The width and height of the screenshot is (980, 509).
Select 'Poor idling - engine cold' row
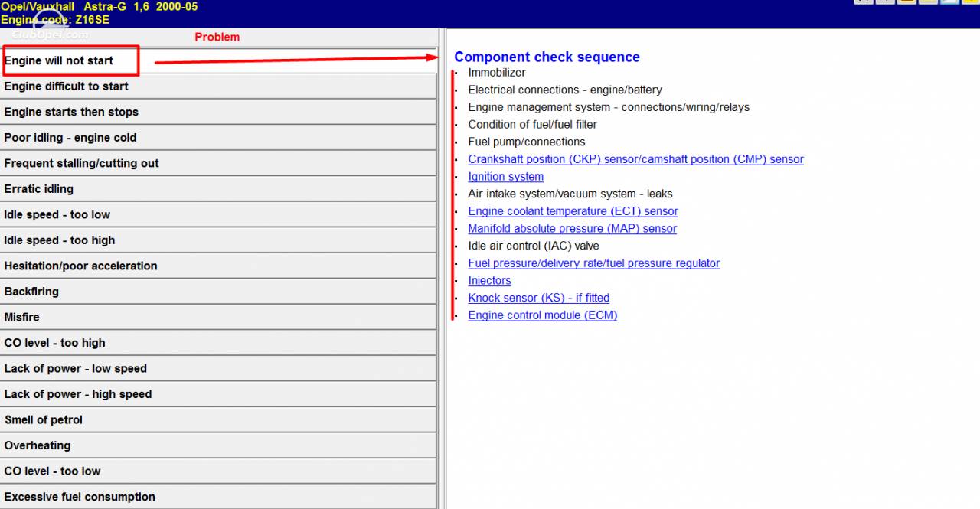tap(218, 138)
